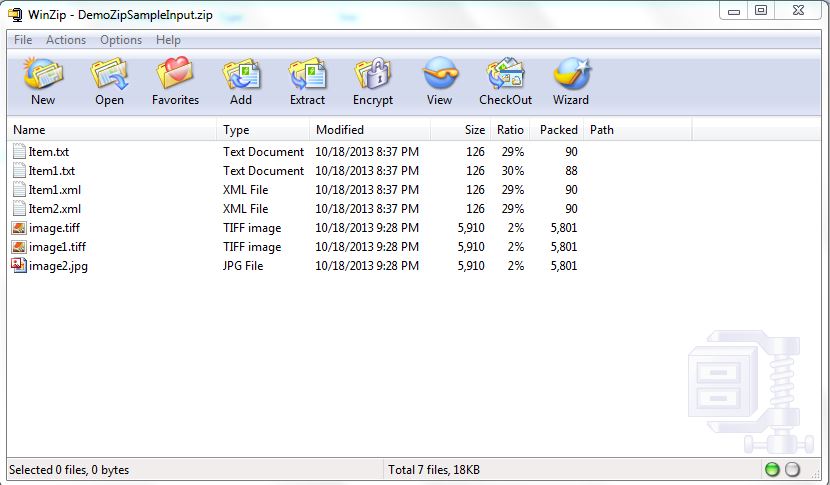Select the image.tiff file icon
This screenshot has width=830, height=485.
19,228
